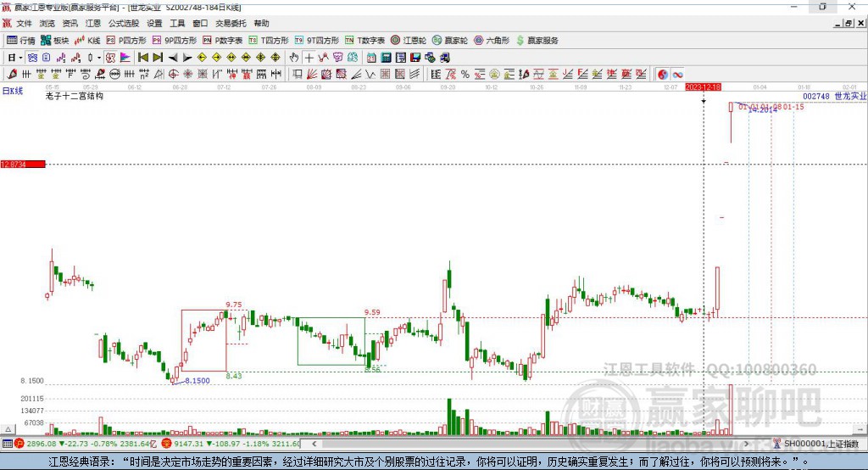This screenshot has width=868, height=470.
Task: Step chart left with black left triangle
Action: coord(173,58)
